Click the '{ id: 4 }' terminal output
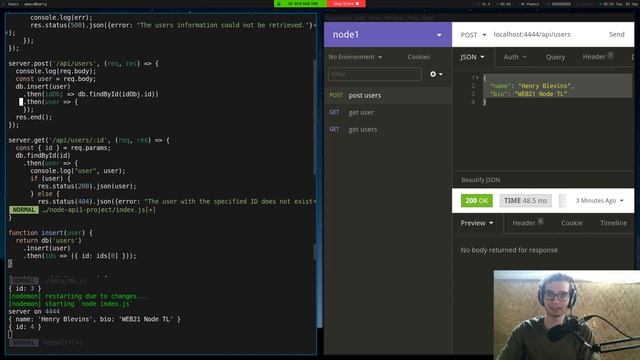640x360 pixels. [25, 327]
